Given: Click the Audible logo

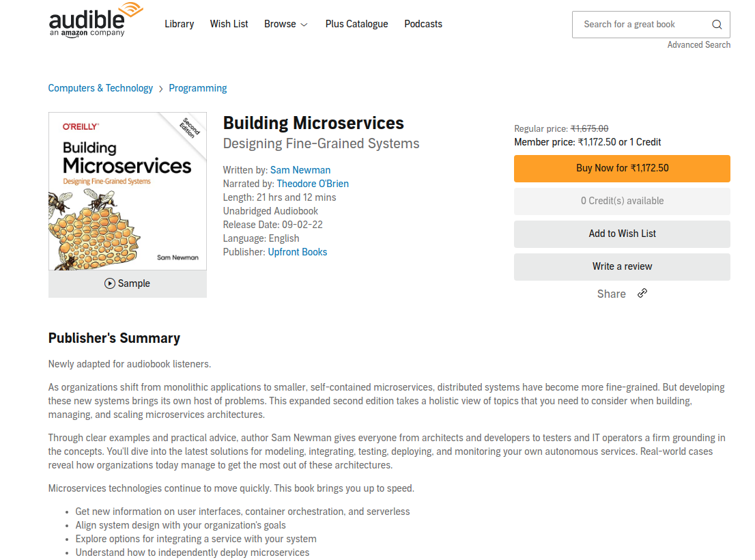Looking at the screenshot, I should click(96, 20).
